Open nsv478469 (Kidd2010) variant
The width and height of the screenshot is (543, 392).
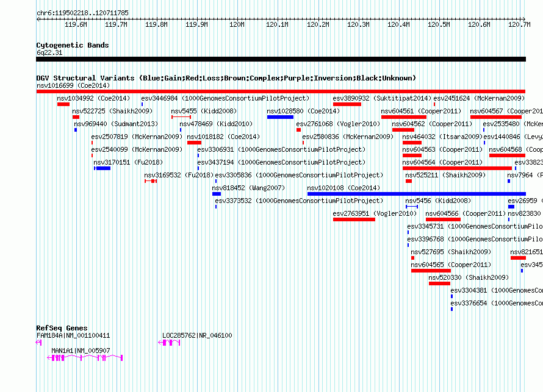[x=216, y=124]
